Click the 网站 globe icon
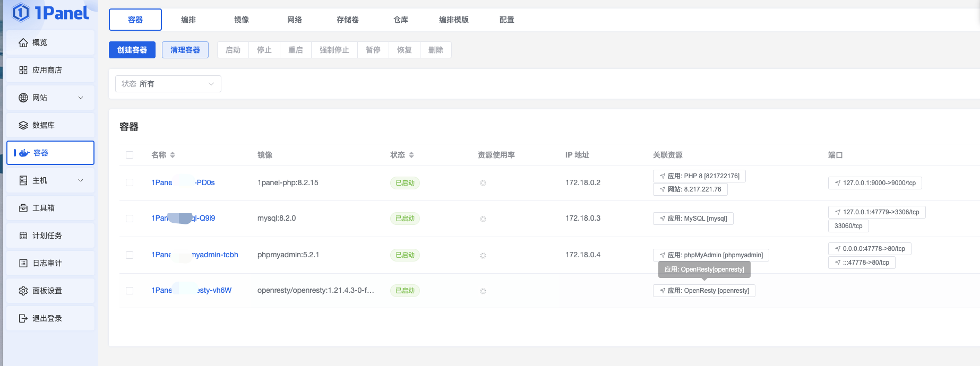Viewport: 980px width, 366px height. 23,98
